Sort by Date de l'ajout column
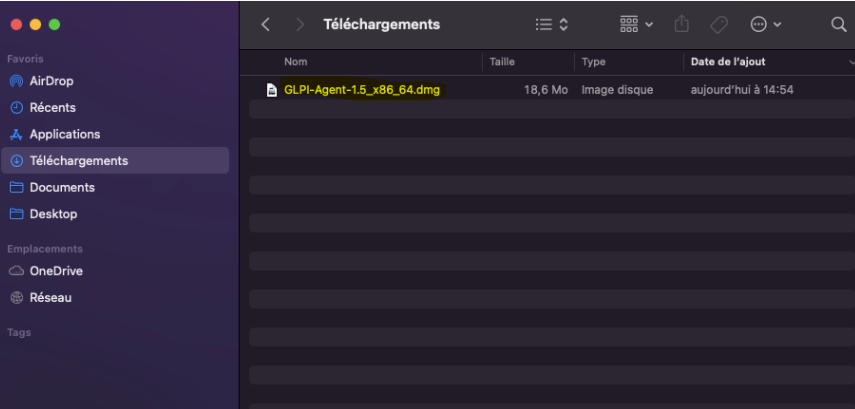Image resolution: width=855 pixels, height=409 pixels. click(x=727, y=62)
